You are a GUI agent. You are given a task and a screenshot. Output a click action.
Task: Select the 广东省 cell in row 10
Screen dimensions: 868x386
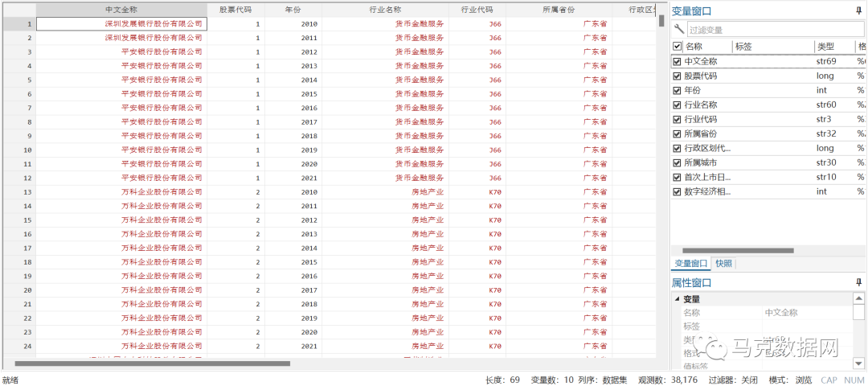coord(559,150)
